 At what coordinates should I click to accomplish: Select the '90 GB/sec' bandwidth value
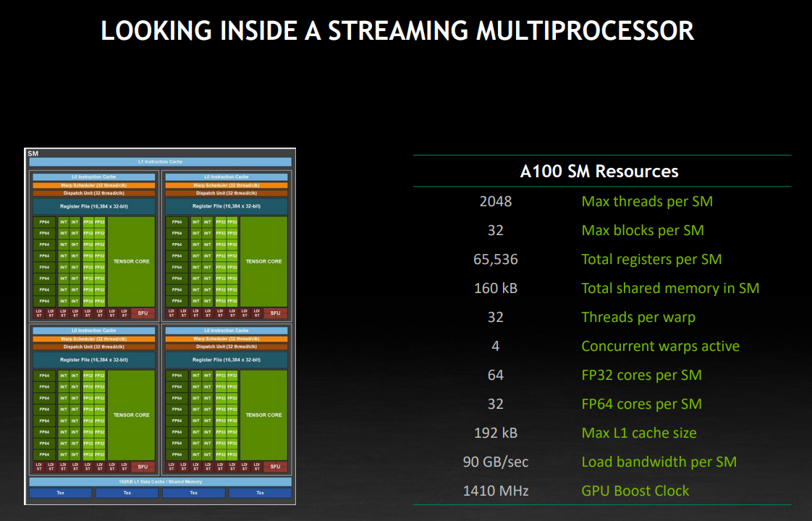click(495, 462)
